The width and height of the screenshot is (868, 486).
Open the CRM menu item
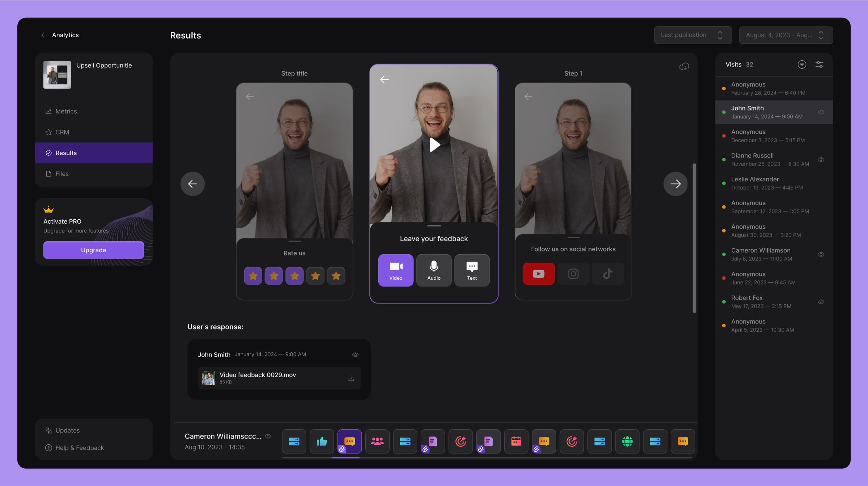[62, 132]
